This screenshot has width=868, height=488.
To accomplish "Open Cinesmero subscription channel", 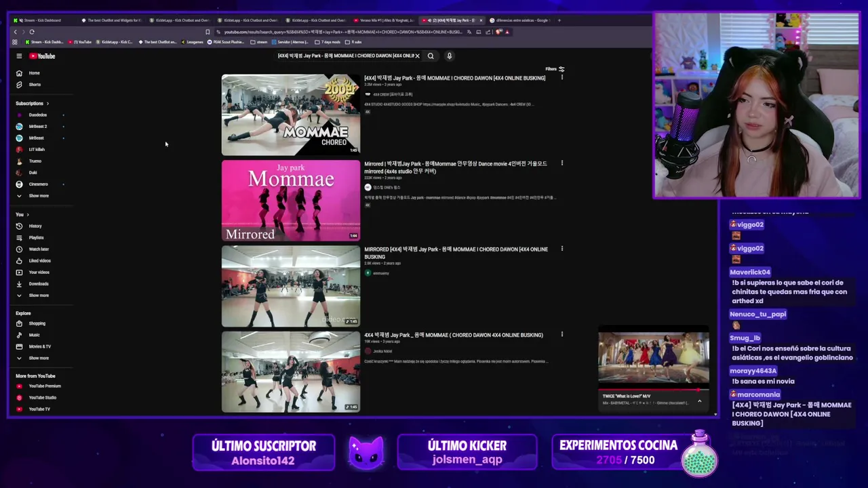I will [33, 184].
